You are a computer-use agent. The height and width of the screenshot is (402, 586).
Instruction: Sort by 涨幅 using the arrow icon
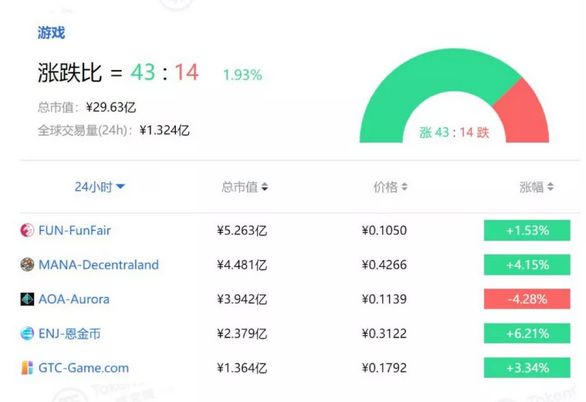point(550,186)
